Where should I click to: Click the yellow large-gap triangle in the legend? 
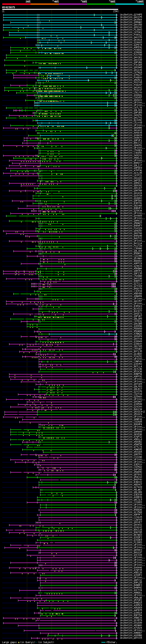pos(19,642)
